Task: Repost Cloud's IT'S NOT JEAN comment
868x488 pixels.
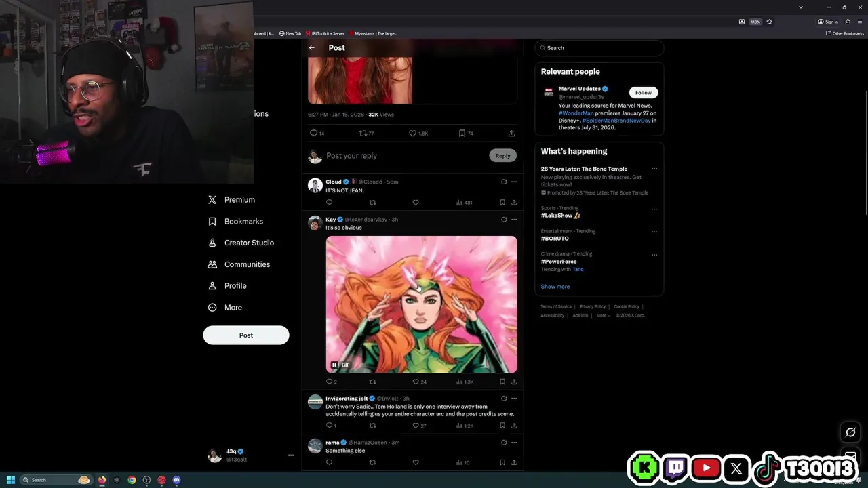Action: (x=372, y=203)
